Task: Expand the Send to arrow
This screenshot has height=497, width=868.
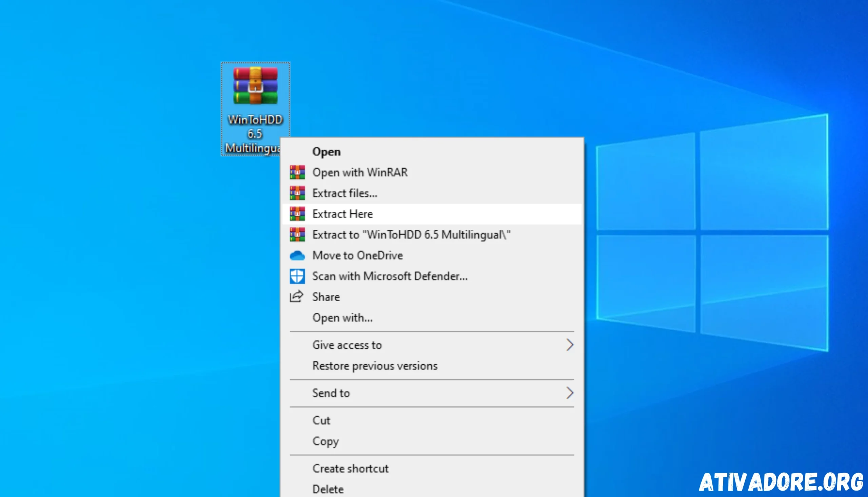Action: tap(570, 393)
